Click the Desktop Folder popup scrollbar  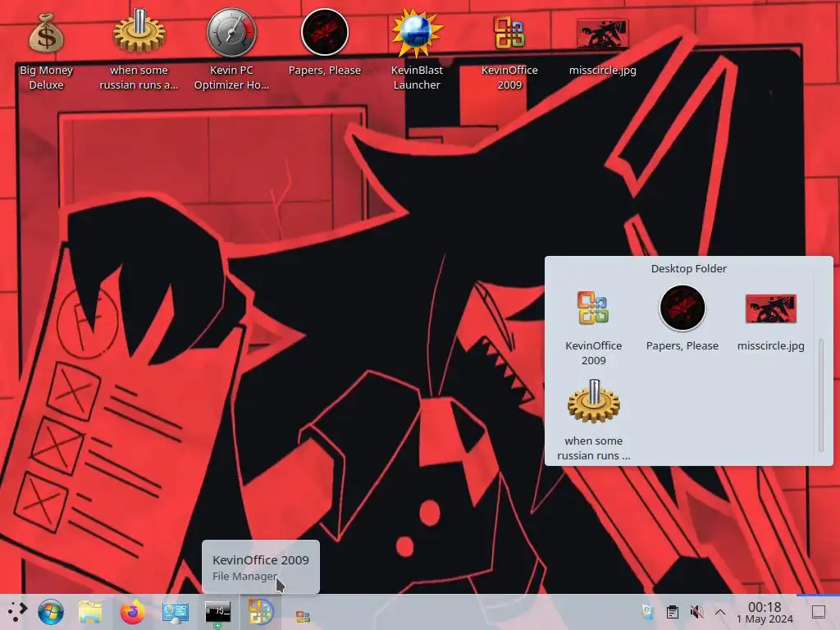(x=820, y=395)
